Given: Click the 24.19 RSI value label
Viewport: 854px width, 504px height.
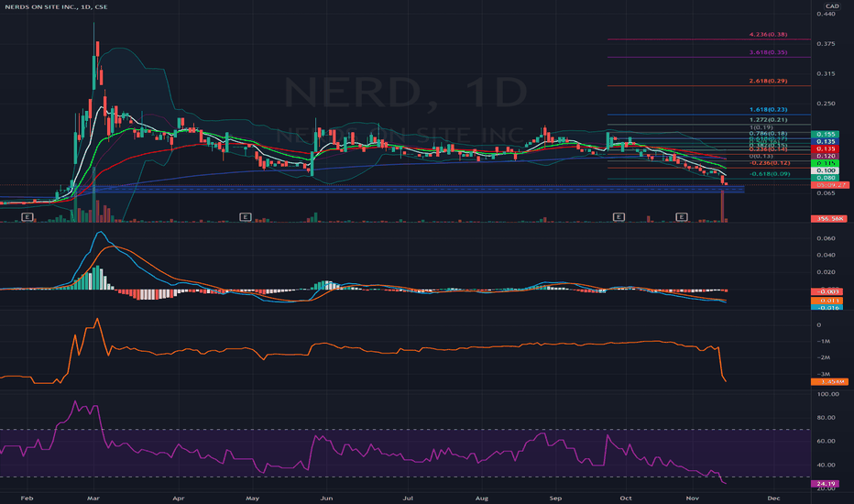Looking at the screenshot, I should pyautogui.click(x=825, y=484).
